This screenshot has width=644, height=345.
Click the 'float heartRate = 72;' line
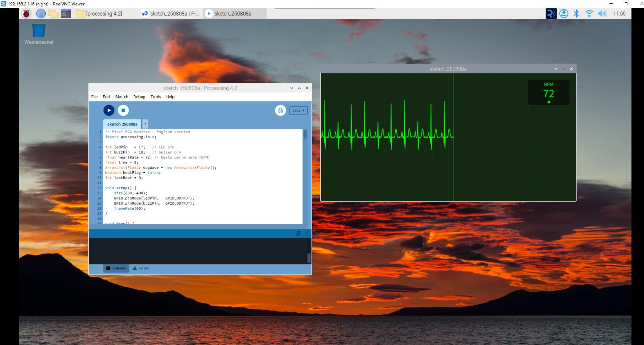click(x=157, y=157)
